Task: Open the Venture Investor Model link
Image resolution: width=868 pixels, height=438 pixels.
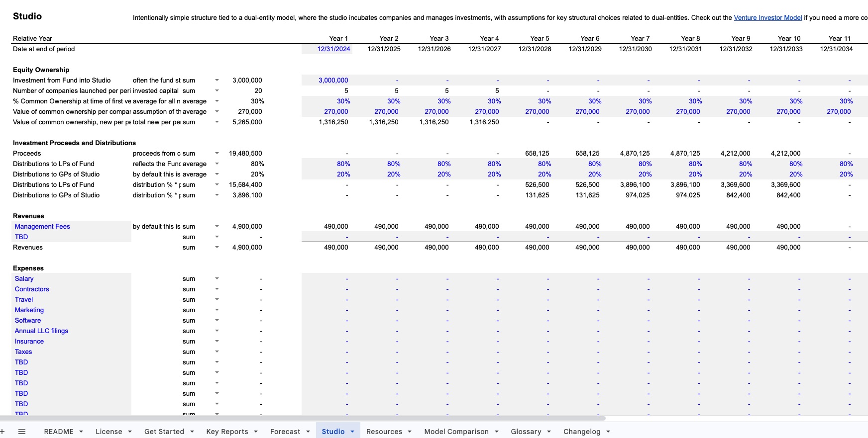Action: pos(767,17)
